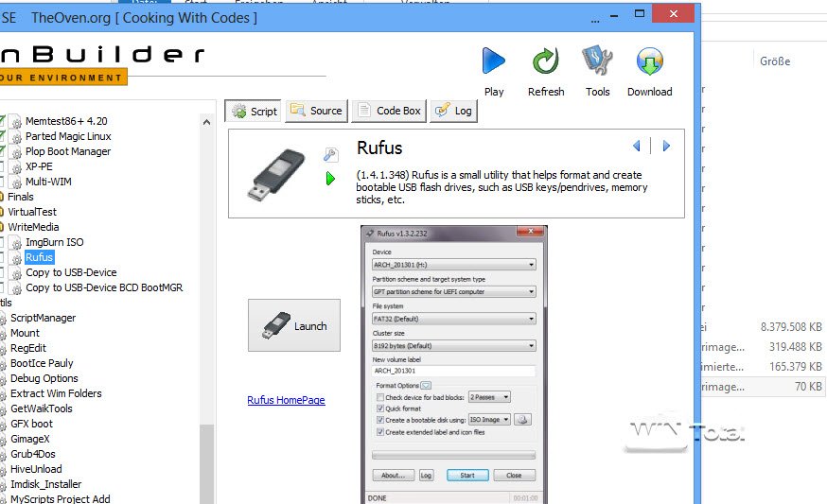Click the Download globe icon
This screenshot has height=504, width=827.
[649, 61]
